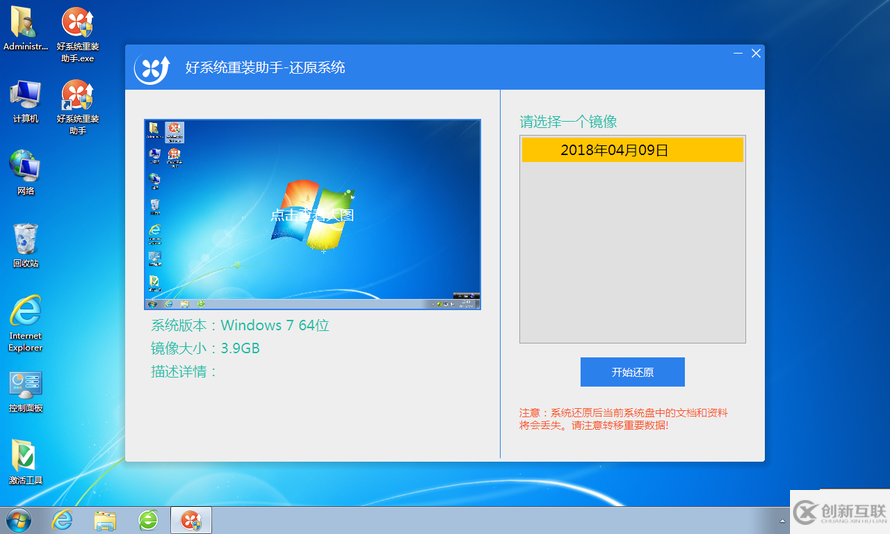The height and width of the screenshot is (534, 890).
Task: Launch 好系统重装助手.exe desktop icon
Action: pyautogui.click(x=78, y=34)
